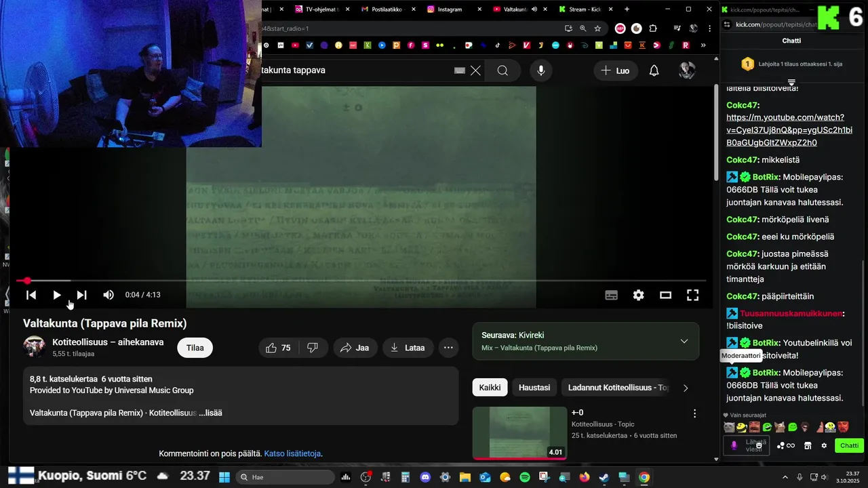This screenshot has width=868, height=488.
Task: Dislike the Valtakunta video
Action: tap(313, 348)
